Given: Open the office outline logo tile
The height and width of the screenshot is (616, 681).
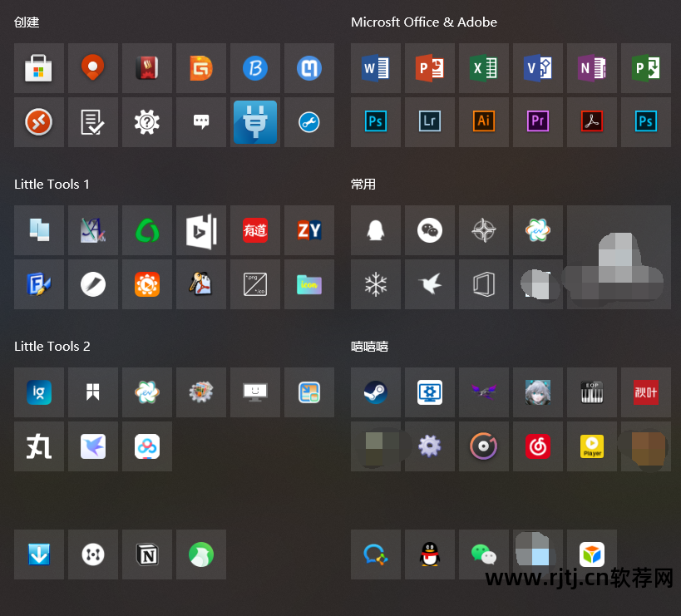Looking at the screenshot, I should pyautogui.click(x=484, y=284).
